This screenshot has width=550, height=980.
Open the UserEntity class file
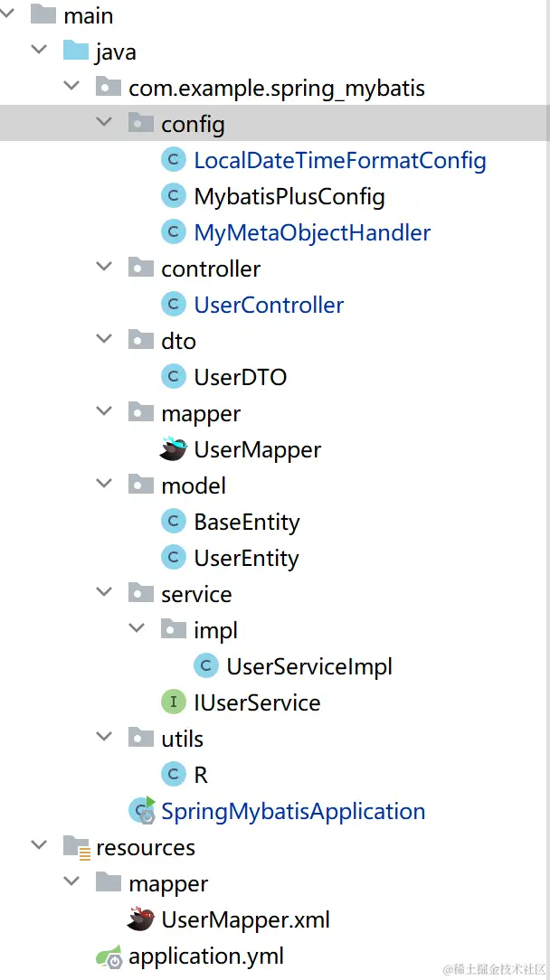tap(246, 558)
